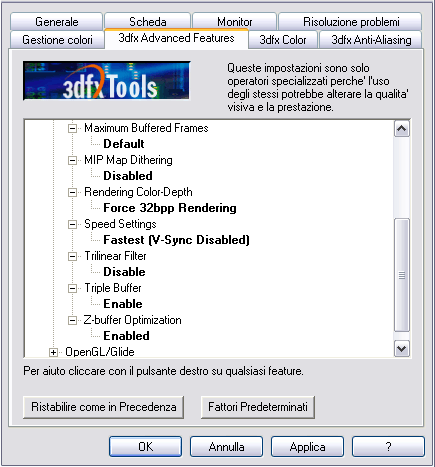435x467 pixels.
Task: Click the scrollbar down arrow
Action: [402, 349]
